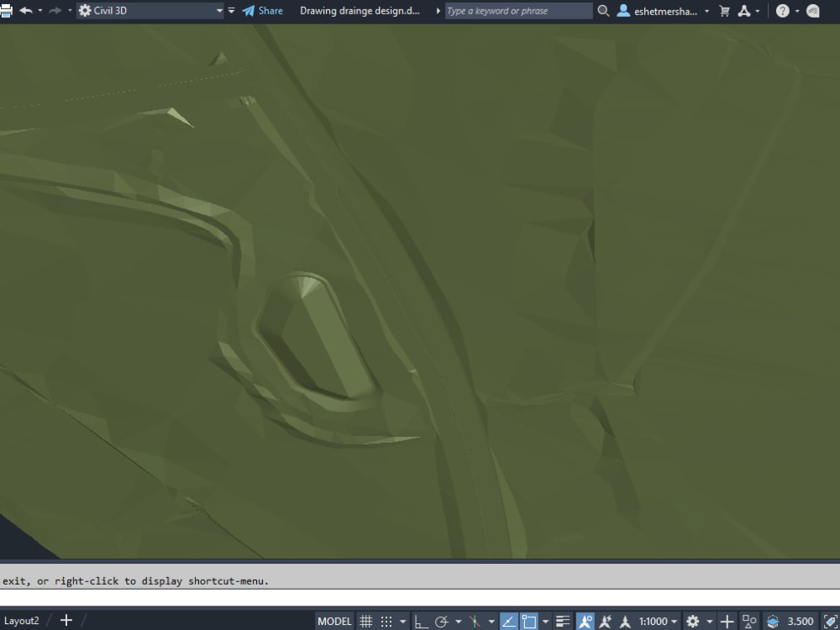The width and height of the screenshot is (840, 630).
Task: Switch to the Layout2 tab
Action: pyautogui.click(x=22, y=621)
